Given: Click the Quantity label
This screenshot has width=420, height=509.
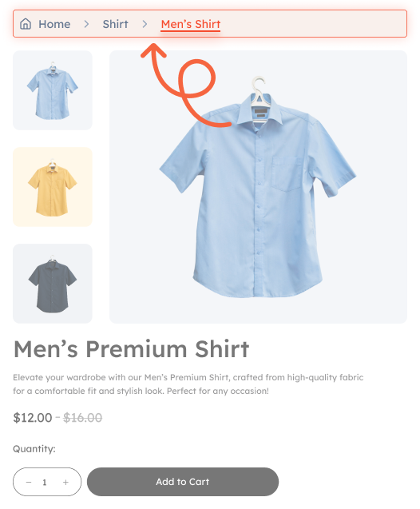Looking at the screenshot, I should tap(34, 449).
